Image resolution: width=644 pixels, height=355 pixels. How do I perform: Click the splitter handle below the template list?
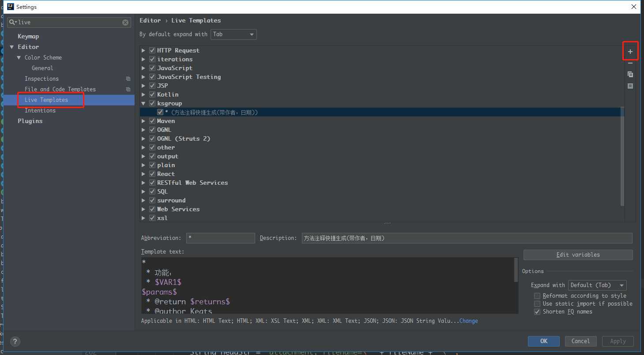(x=387, y=224)
